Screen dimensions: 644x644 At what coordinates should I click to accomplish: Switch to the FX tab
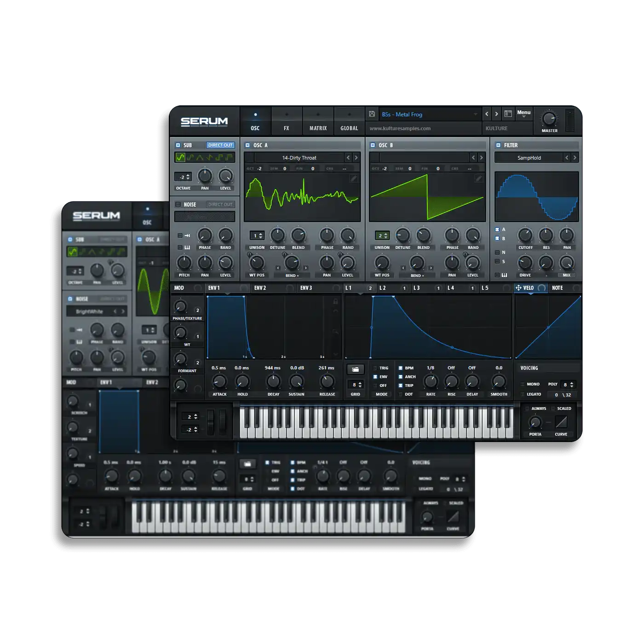287,121
